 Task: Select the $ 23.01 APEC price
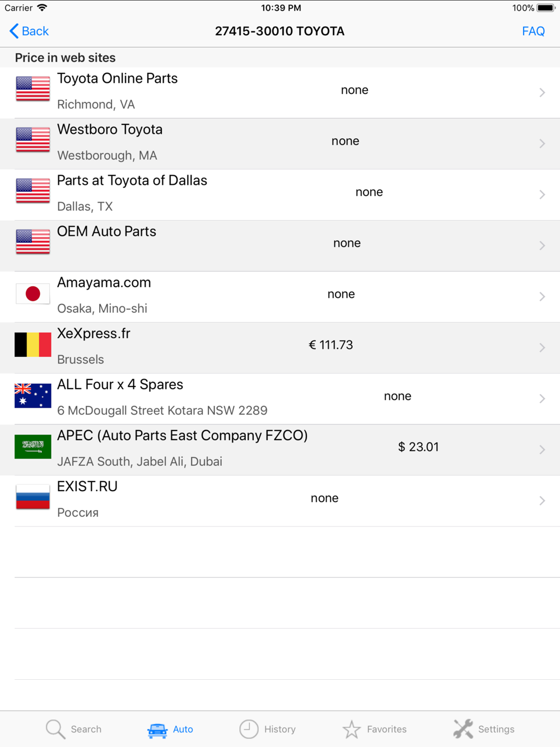pos(418,447)
